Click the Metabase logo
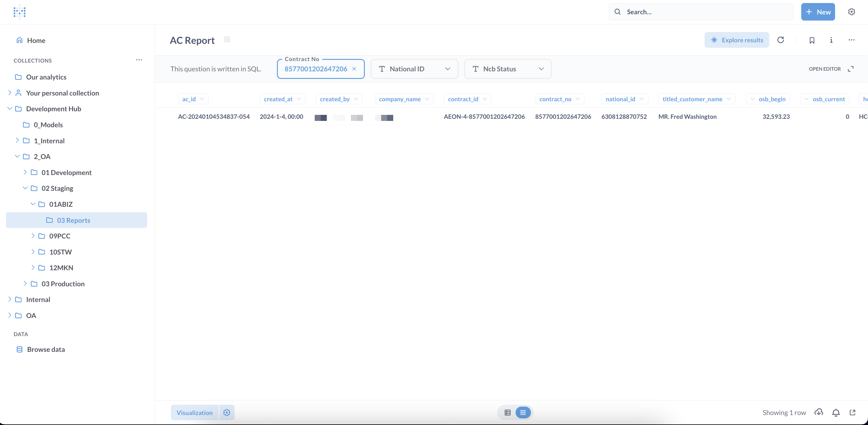 [x=20, y=12]
